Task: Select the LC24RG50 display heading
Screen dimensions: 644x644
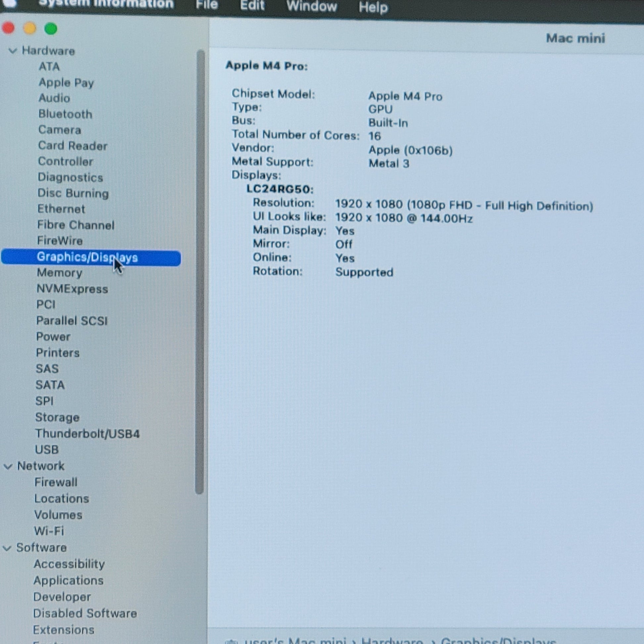Action: (x=280, y=189)
